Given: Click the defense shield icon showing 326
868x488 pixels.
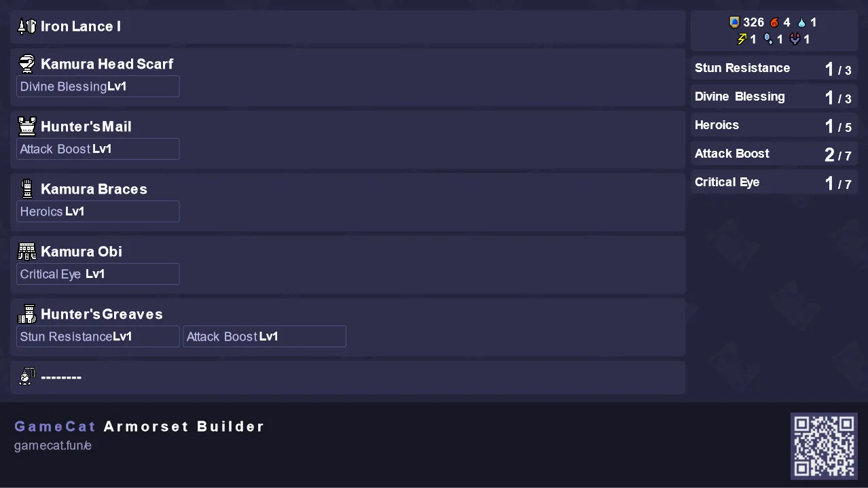Looking at the screenshot, I should (x=734, y=22).
